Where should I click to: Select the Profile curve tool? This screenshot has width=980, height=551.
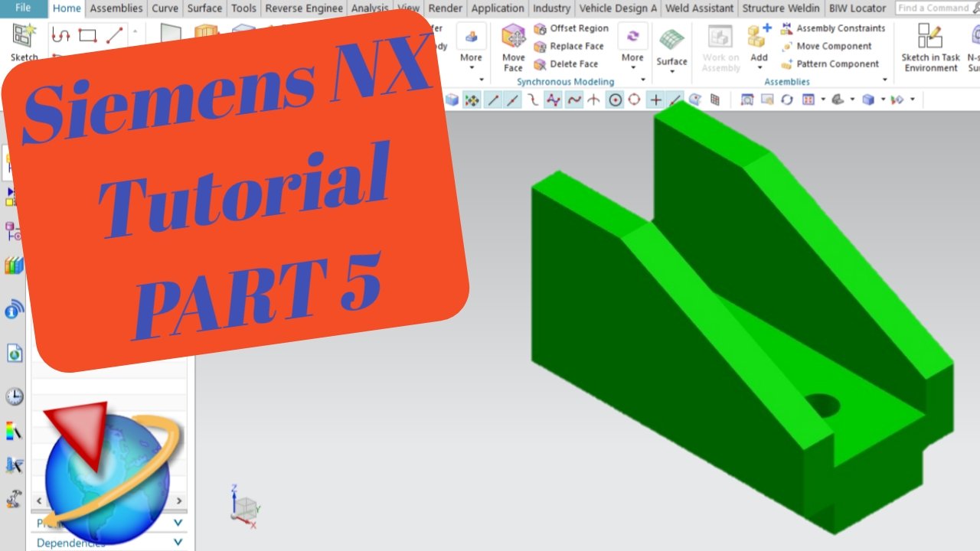click(61, 35)
